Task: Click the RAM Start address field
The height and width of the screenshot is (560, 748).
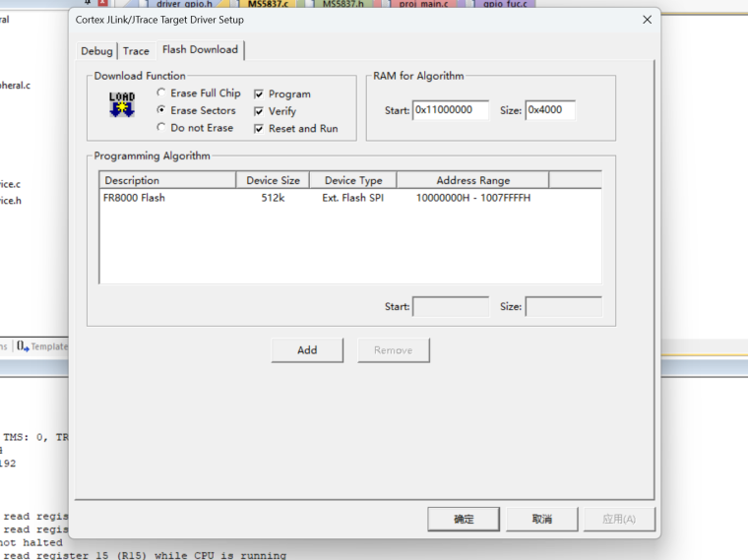Action: [x=450, y=110]
